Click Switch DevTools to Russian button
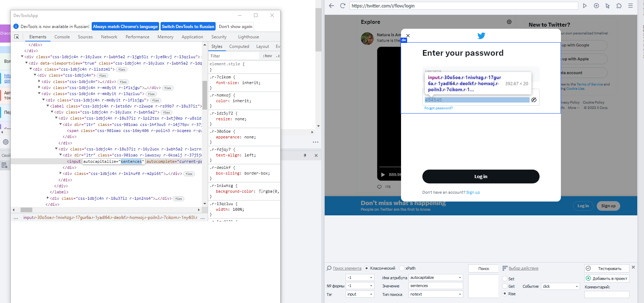 [188, 27]
